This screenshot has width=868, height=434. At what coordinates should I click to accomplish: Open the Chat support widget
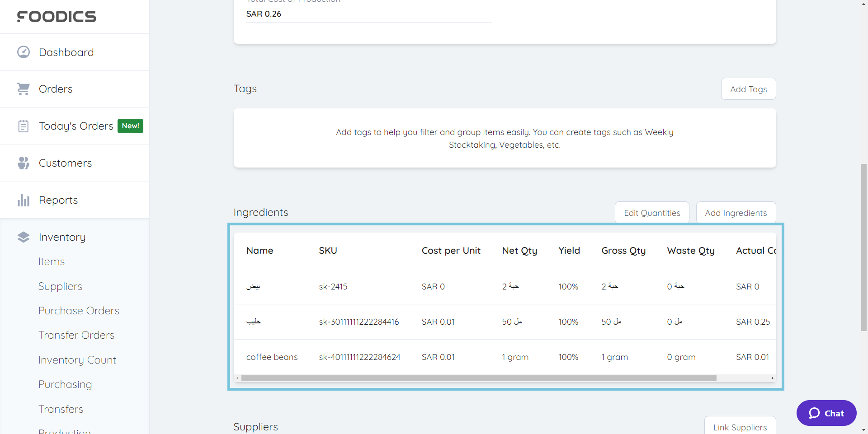pos(826,413)
